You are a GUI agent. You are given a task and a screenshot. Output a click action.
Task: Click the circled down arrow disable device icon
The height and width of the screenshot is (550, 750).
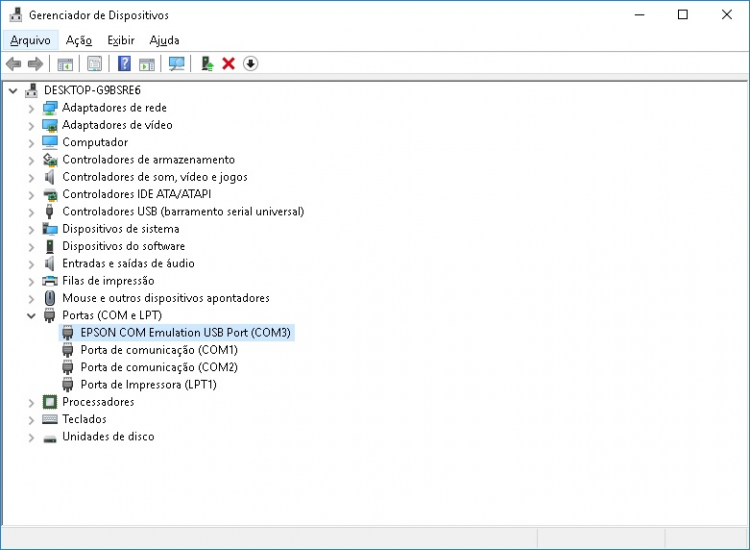point(251,64)
